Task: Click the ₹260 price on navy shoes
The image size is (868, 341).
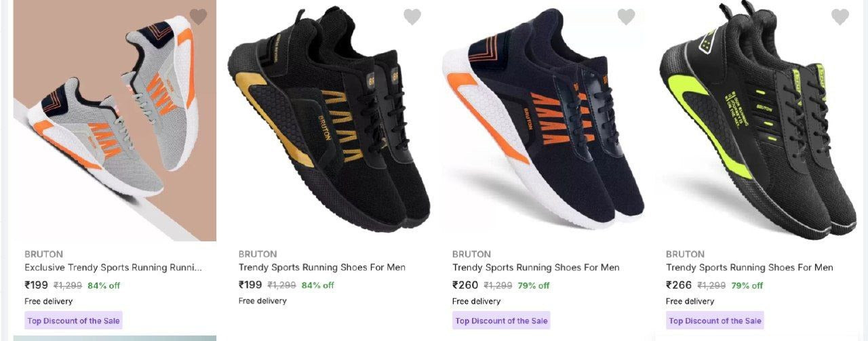Action: point(465,285)
